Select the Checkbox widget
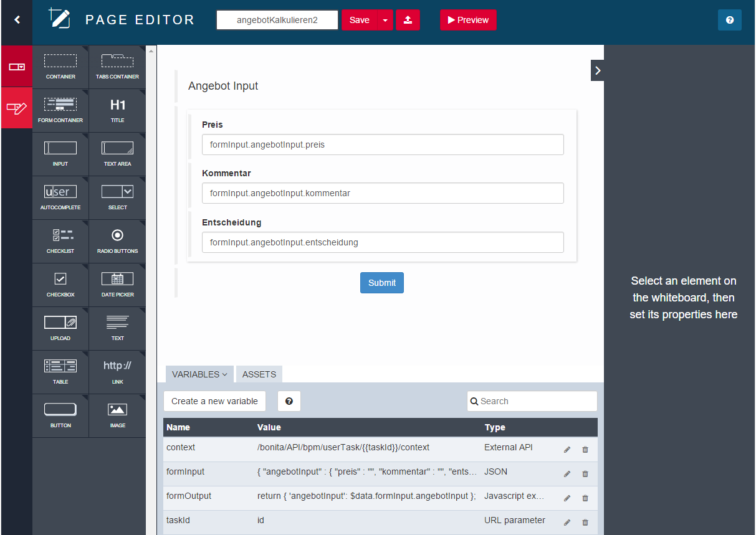 [60, 285]
